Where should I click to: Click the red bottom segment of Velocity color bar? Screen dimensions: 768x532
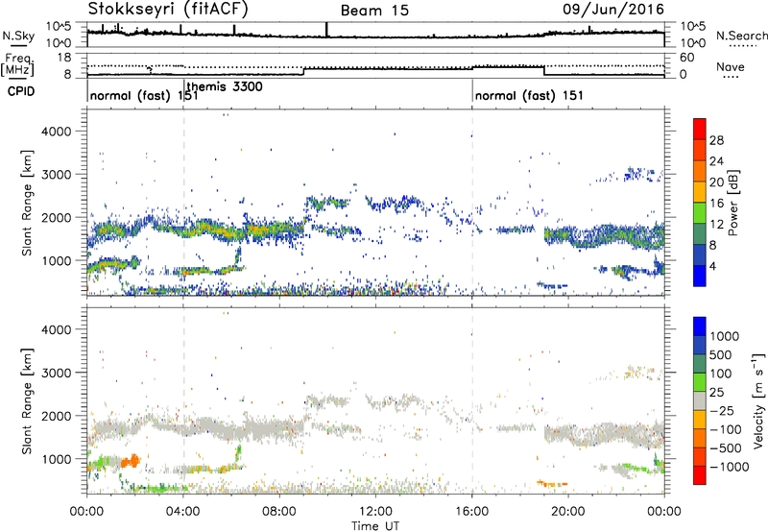[x=700, y=475]
